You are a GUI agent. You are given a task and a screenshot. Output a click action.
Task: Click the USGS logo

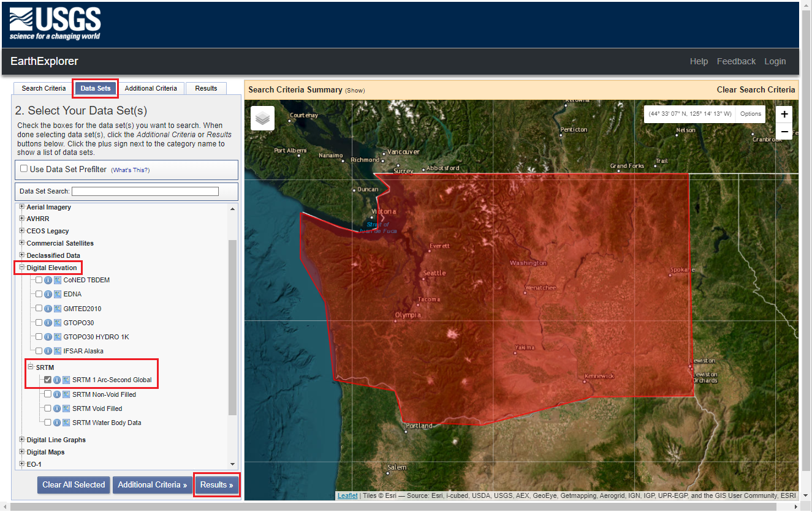(x=55, y=24)
